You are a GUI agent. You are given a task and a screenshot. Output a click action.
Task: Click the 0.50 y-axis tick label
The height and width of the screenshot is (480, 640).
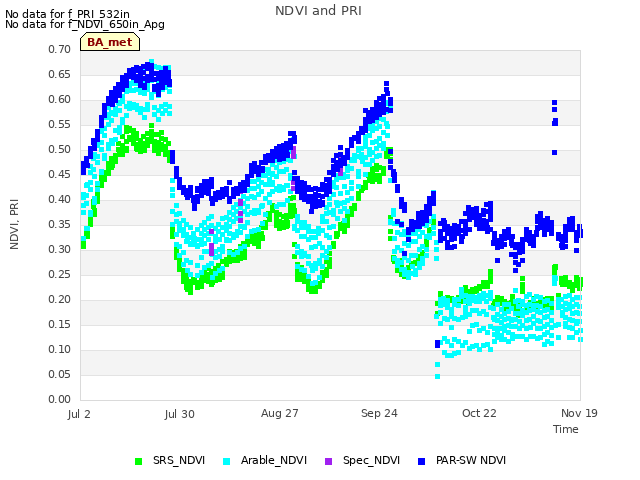60,149
